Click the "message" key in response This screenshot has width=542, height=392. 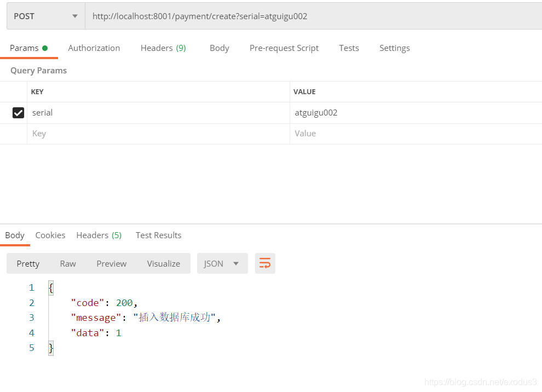(96, 318)
